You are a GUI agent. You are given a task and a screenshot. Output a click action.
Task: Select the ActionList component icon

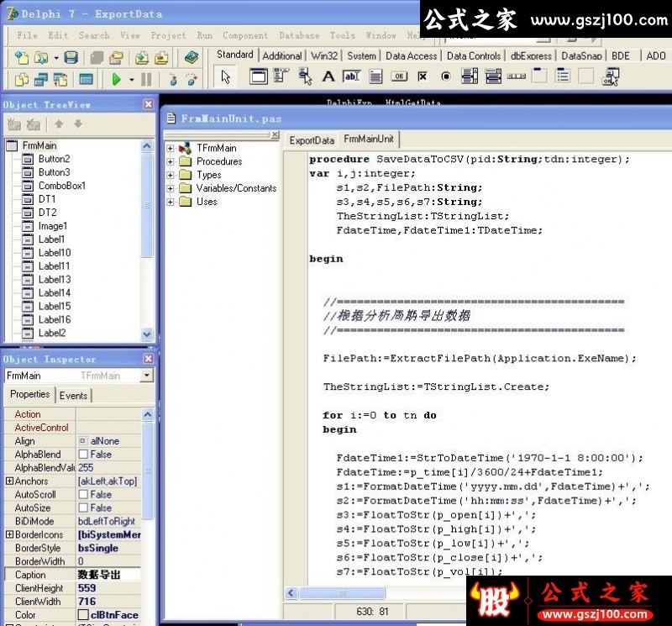point(610,76)
